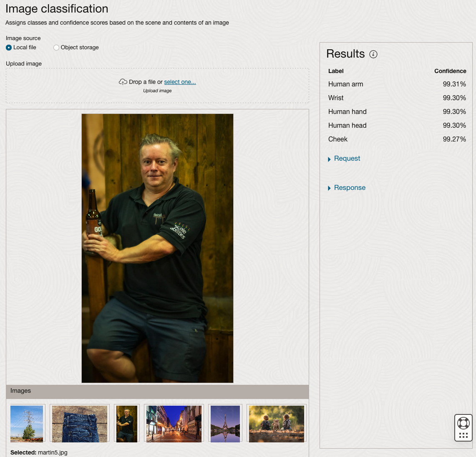
Task: Expand the Response section
Action: 349,188
